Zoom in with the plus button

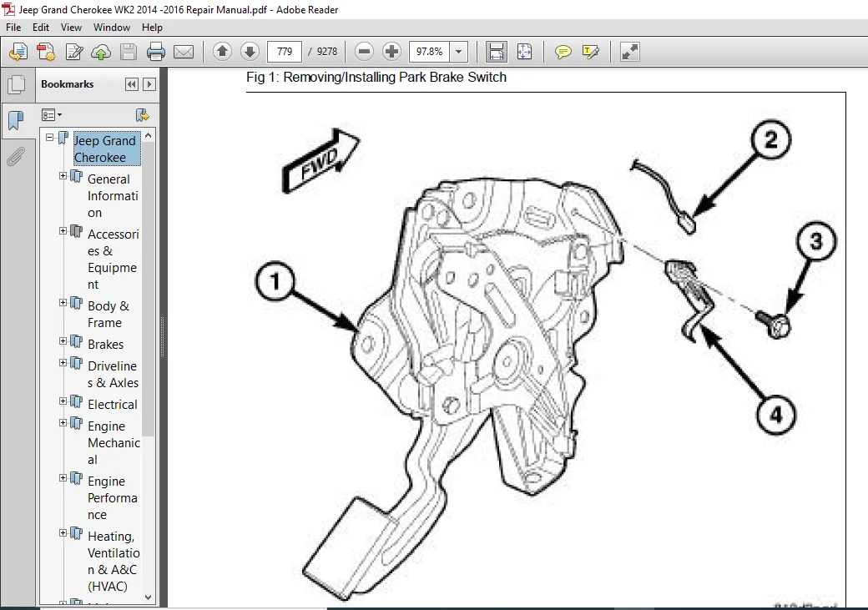pyautogui.click(x=391, y=52)
